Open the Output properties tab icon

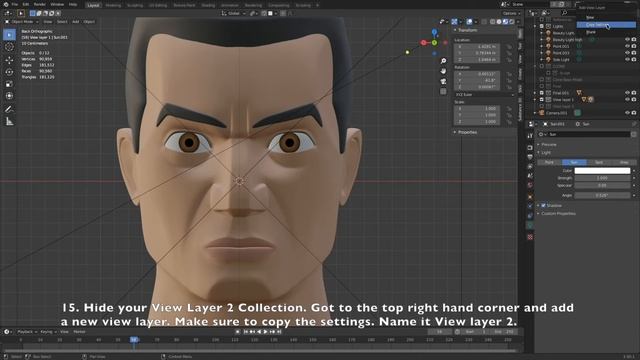pyautogui.click(x=530, y=157)
